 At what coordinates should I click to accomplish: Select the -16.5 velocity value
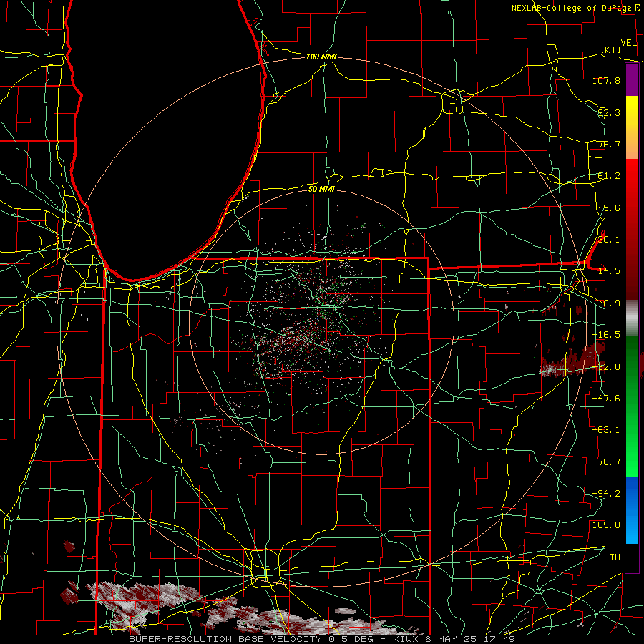606,335
